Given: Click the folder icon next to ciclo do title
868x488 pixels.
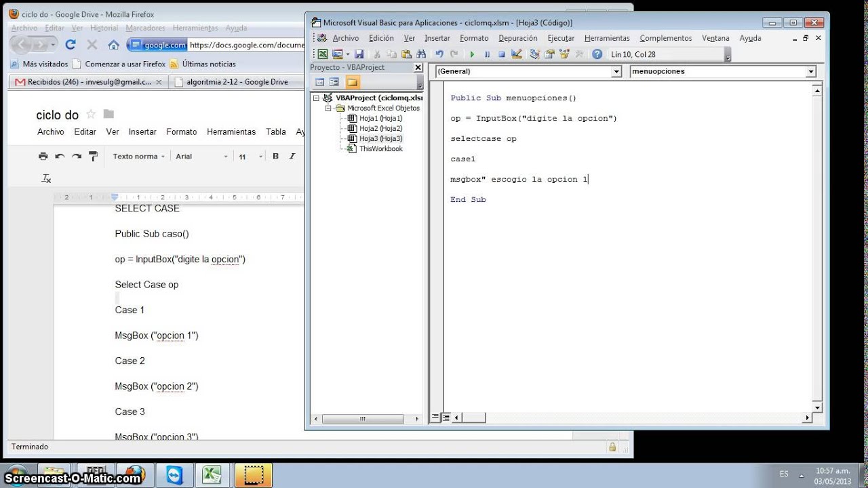Looking at the screenshot, I should (x=108, y=114).
